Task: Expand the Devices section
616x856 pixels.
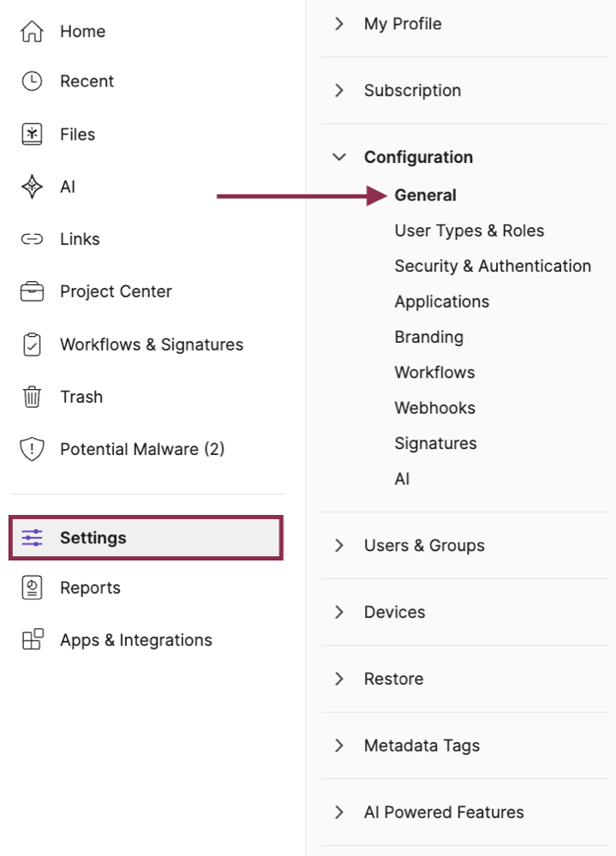Action: pyautogui.click(x=339, y=612)
